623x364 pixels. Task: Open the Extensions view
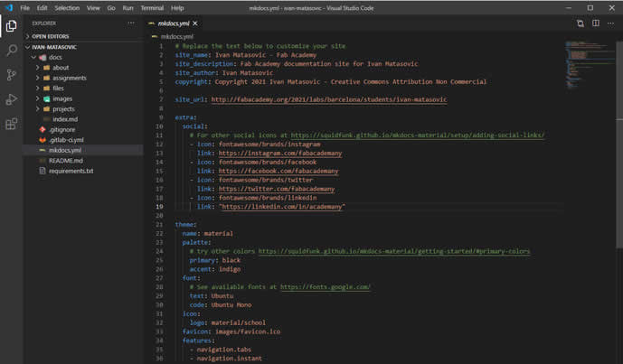click(x=11, y=124)
